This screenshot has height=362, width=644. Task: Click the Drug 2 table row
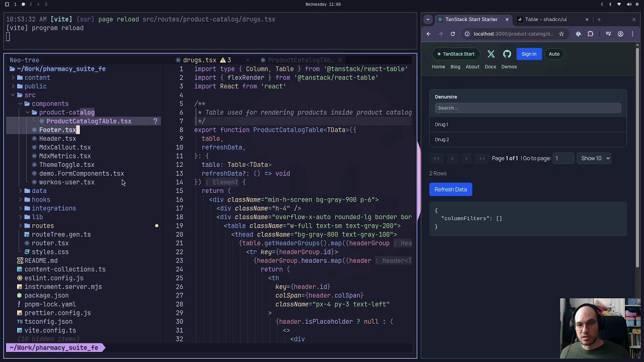coord(528,139)
